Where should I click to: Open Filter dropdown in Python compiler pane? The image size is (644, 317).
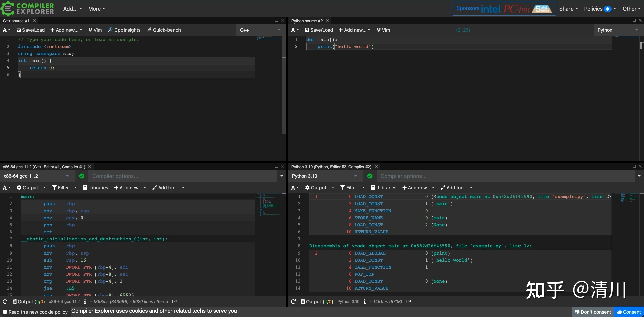[x=353, y=188]
